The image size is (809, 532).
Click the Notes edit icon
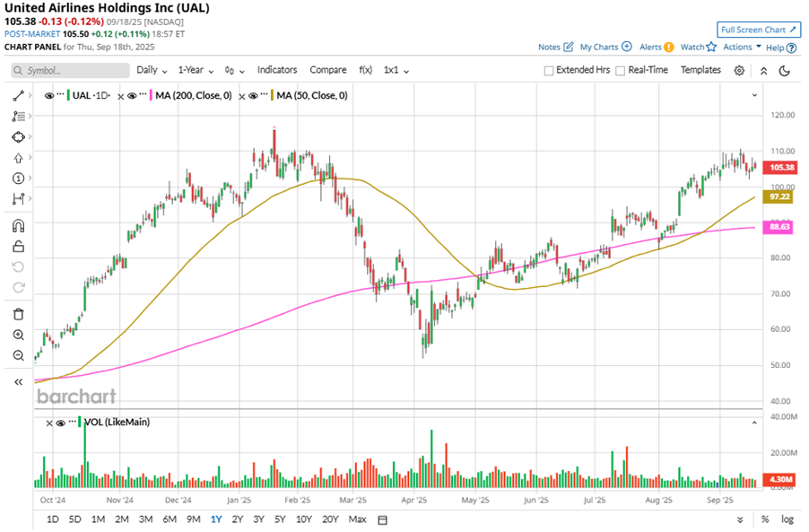click(568, 47)
